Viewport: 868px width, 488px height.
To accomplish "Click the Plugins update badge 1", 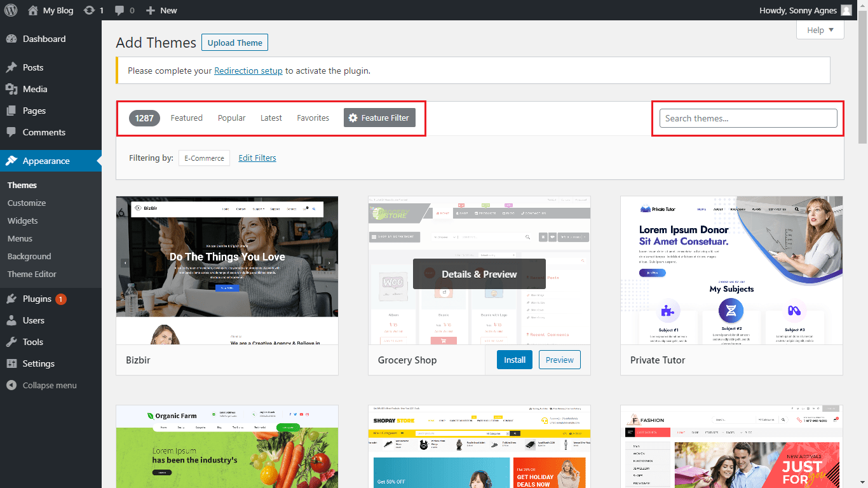I will click(x=61, y=299).
